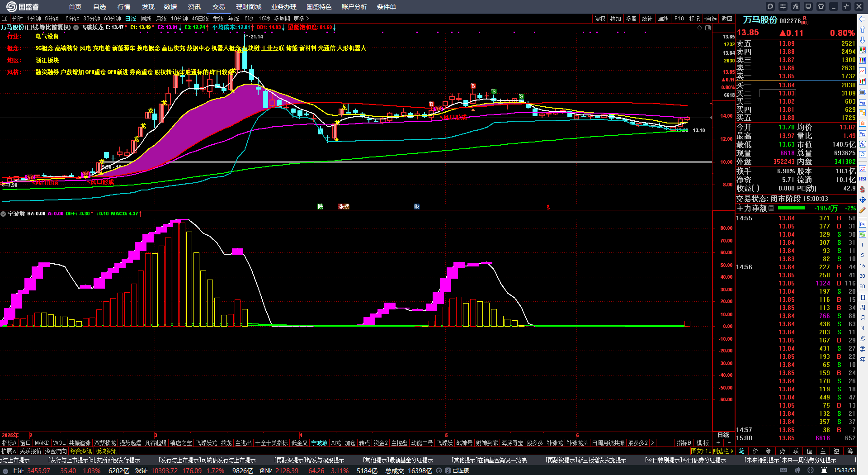Select the pencil drawing tool icon
The width and height of the screenshot is (868, 475).
coord(863,210)
